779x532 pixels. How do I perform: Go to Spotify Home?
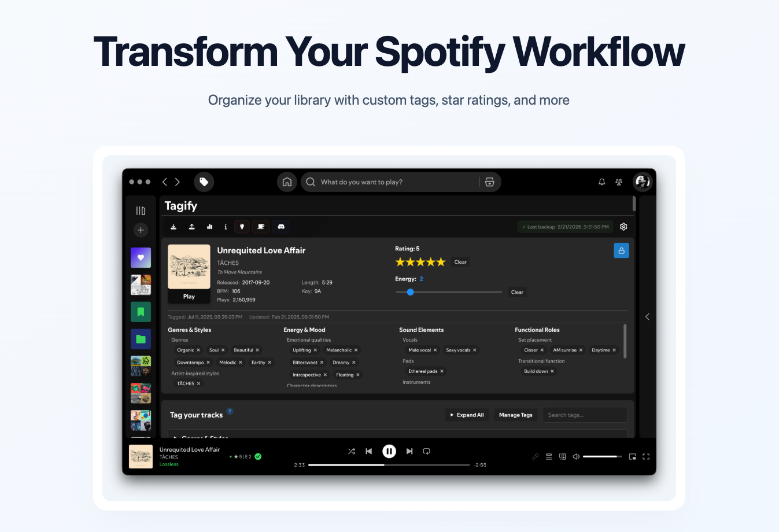tap(287, 182)
